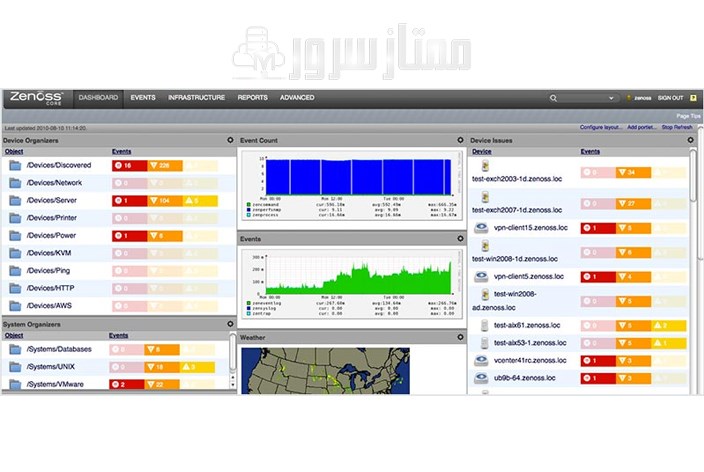Click the Device Issues vertical scrollbar
The image size is (704, 472).
click(x=694, y=176)
